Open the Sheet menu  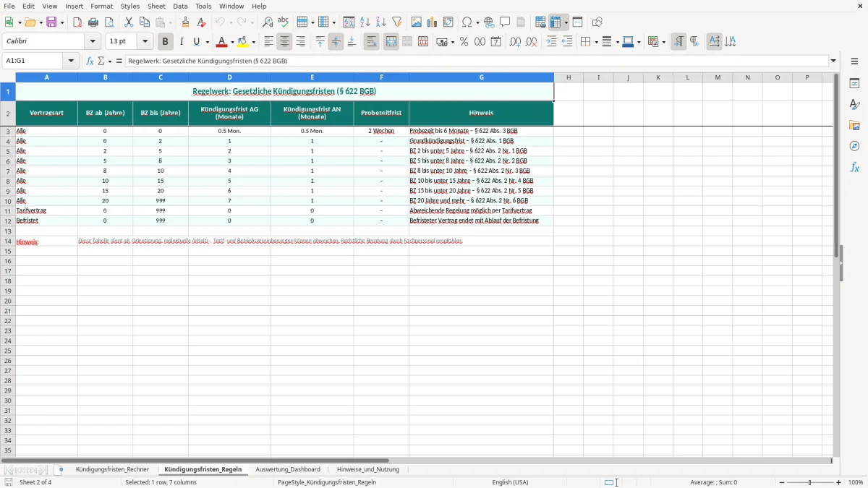(156, 6)
